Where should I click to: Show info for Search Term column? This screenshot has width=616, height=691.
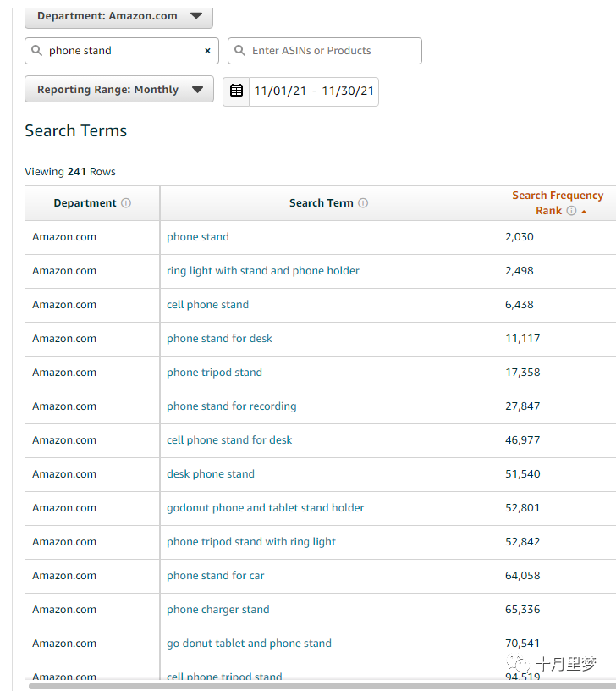pyautogui.click(x=363, y=203)
